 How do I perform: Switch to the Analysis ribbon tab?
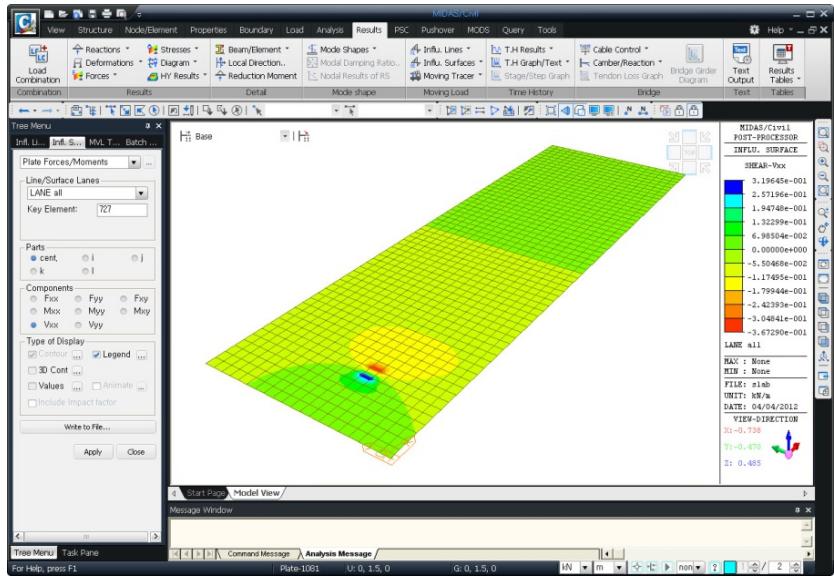329,30
